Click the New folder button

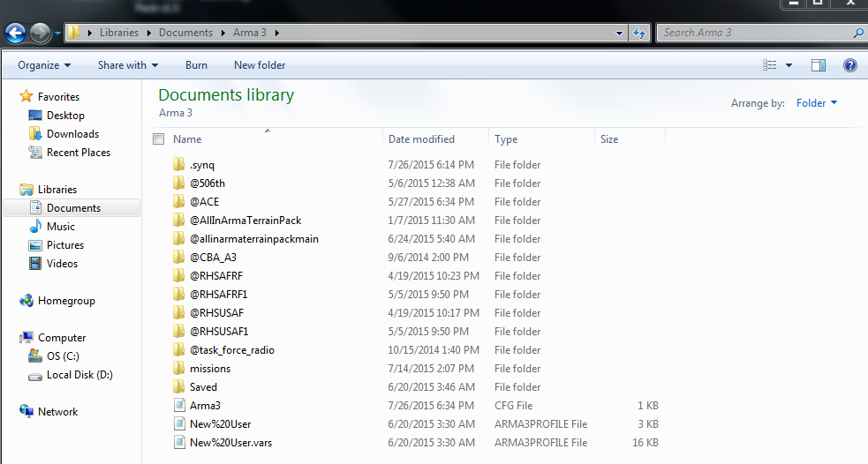(x=260, y=65)
